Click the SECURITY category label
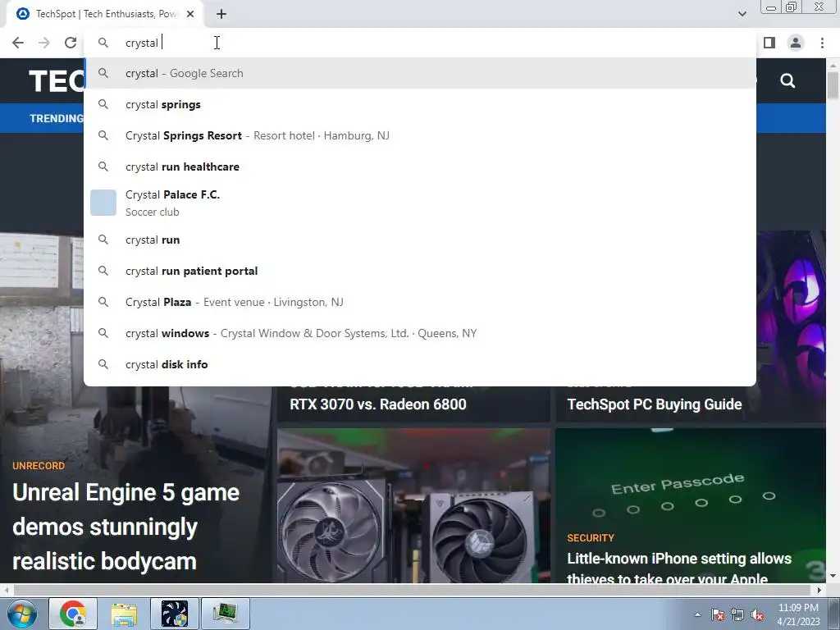Image resolution: width=840 pixels, height=630 pixels. tap(591, 538)
